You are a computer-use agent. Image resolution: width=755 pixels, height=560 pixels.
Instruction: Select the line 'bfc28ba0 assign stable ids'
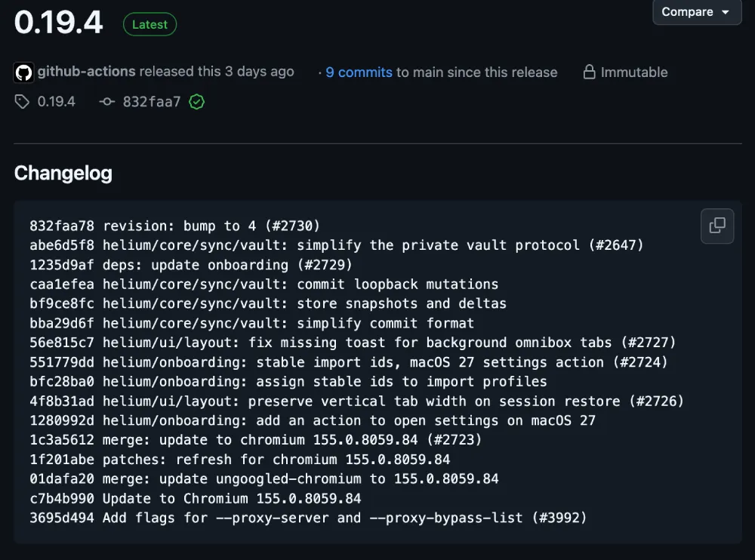288,381
